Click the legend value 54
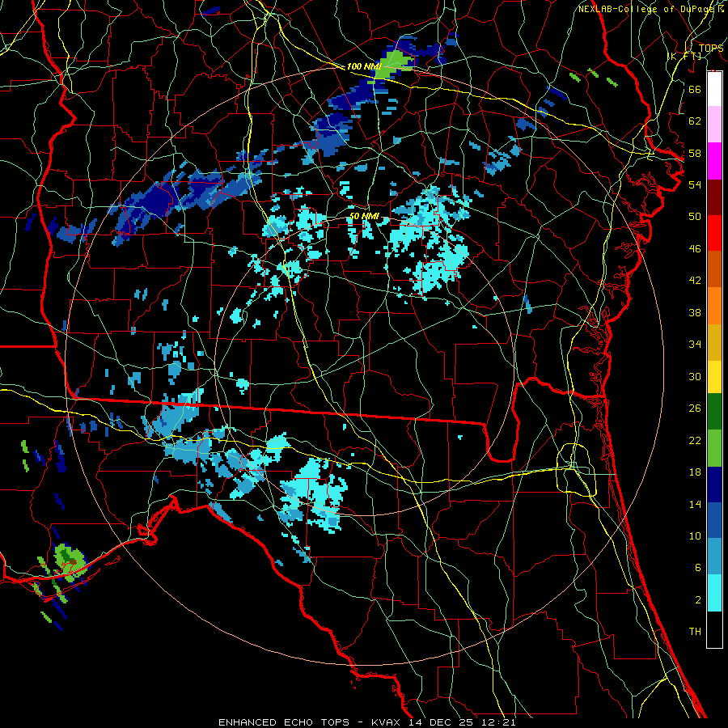This screenshot has width=728, height=728. [695, 184]
